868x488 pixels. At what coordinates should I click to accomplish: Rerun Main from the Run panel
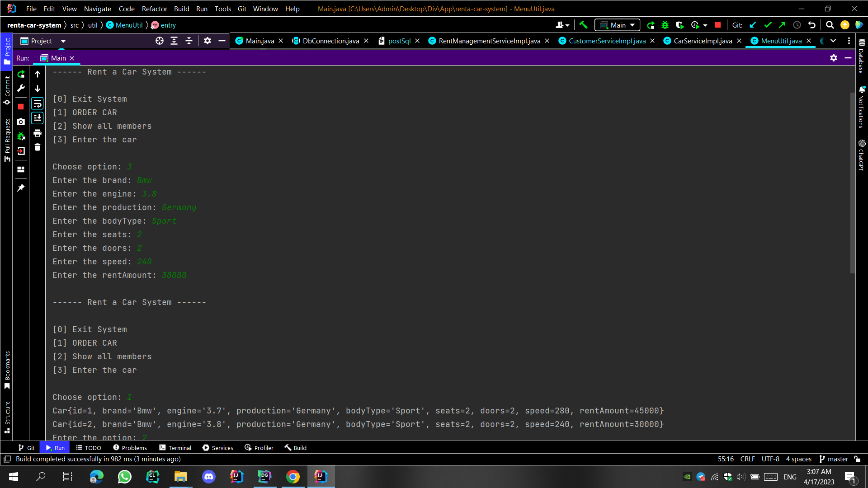click(21, 74)
